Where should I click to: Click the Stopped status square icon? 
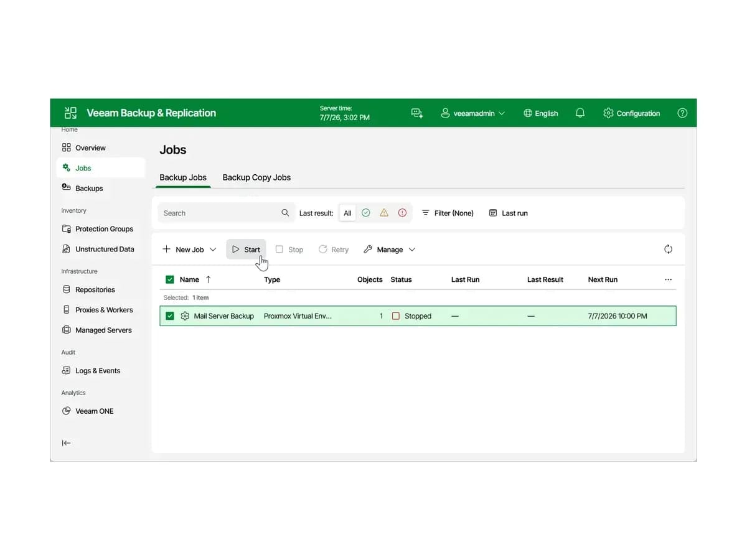coord(395,316)
